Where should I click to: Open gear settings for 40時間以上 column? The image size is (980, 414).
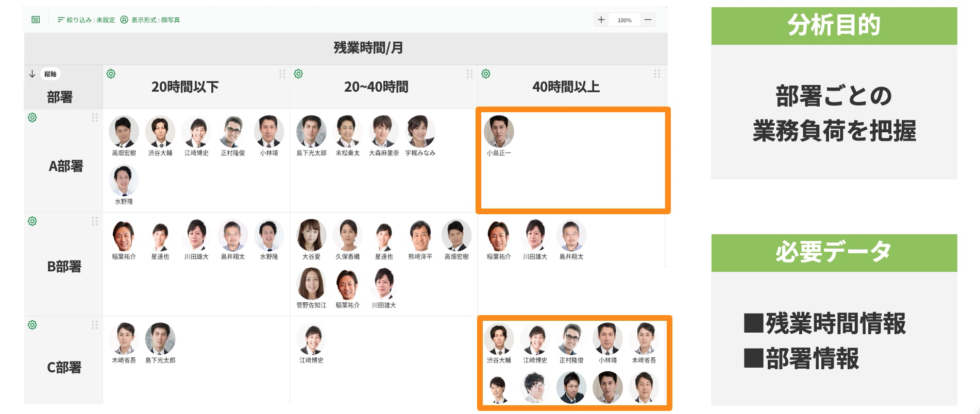click(x=486, y=74)
